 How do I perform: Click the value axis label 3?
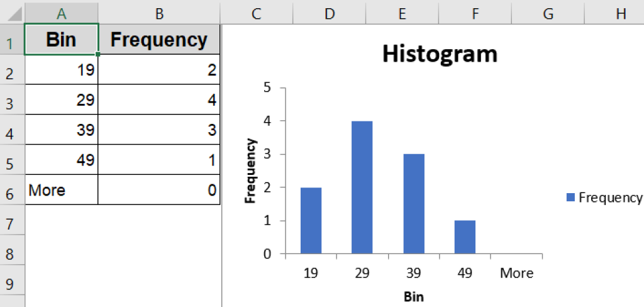[267, 154]
